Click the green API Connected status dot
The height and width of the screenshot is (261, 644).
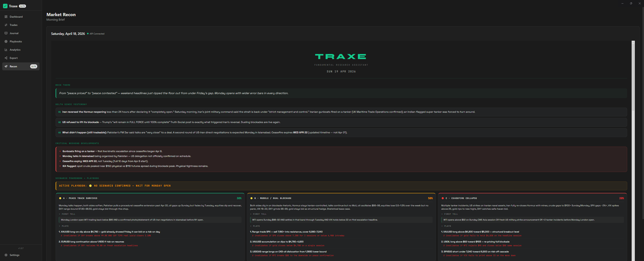click(x=88, y=34)
